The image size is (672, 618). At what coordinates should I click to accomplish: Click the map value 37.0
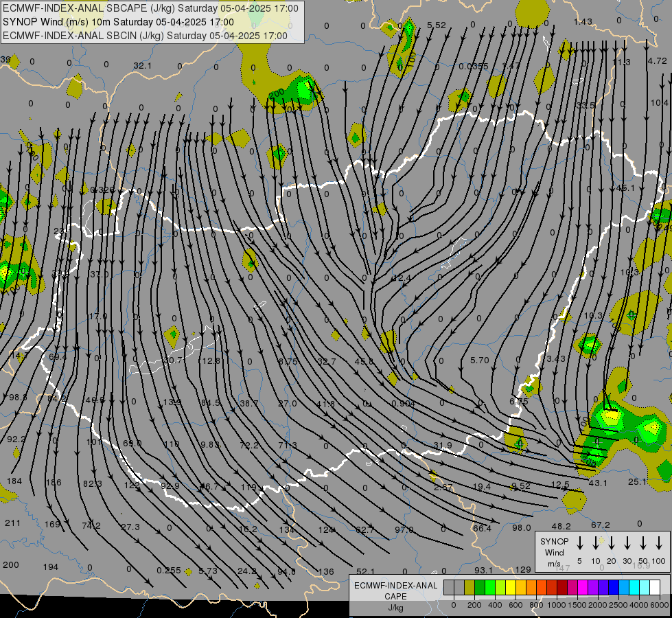point(99,274)
